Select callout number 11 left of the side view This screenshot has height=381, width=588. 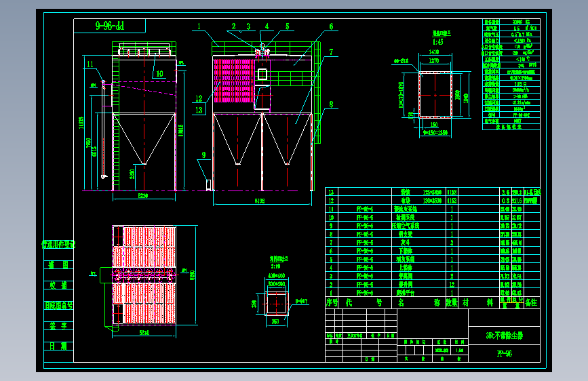(90, 64)
